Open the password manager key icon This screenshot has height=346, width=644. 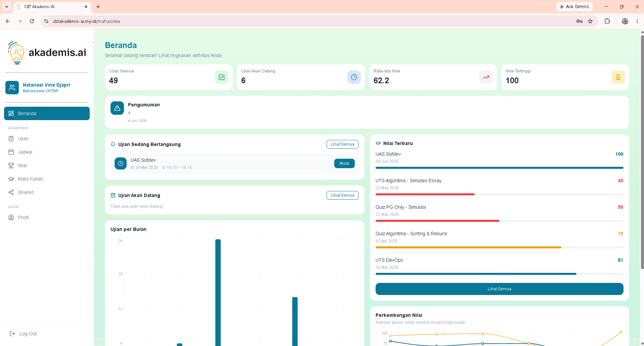click(579, 21)
